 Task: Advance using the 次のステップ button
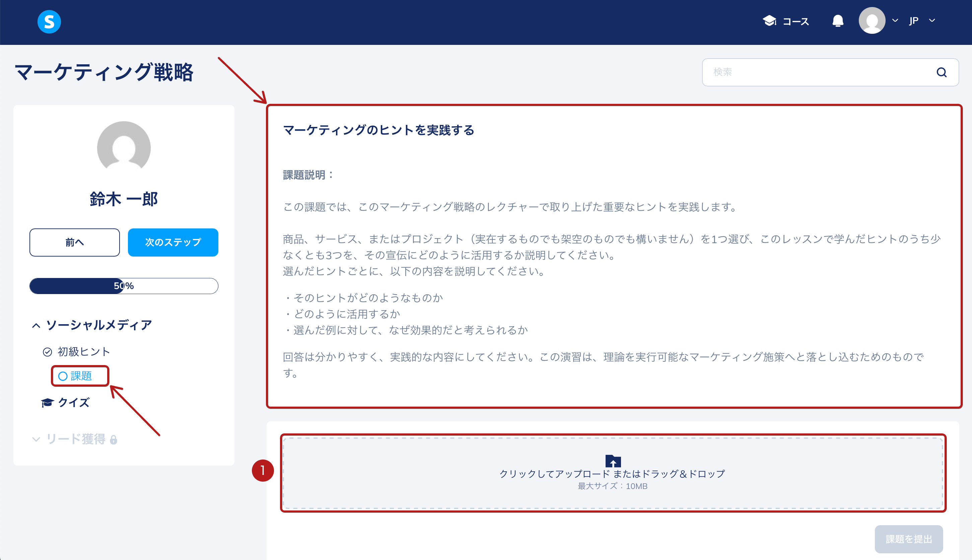(173, 242)
